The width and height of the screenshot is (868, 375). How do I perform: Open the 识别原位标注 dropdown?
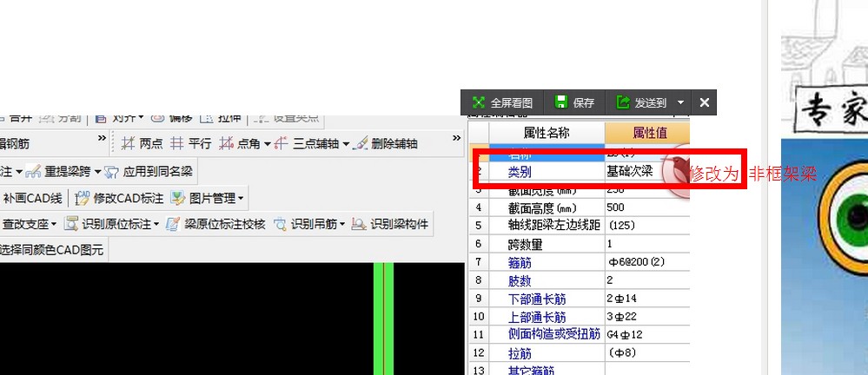tap(156, 225)
